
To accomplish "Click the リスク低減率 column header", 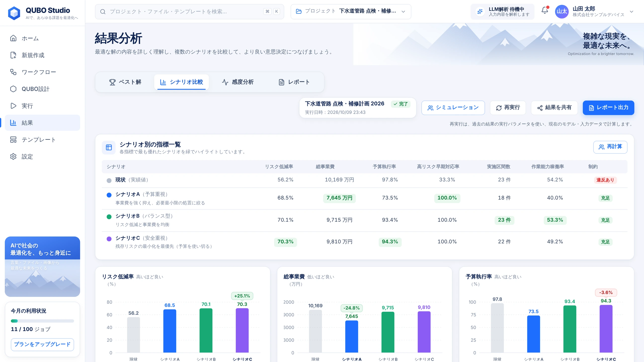I will coord(279,167).
